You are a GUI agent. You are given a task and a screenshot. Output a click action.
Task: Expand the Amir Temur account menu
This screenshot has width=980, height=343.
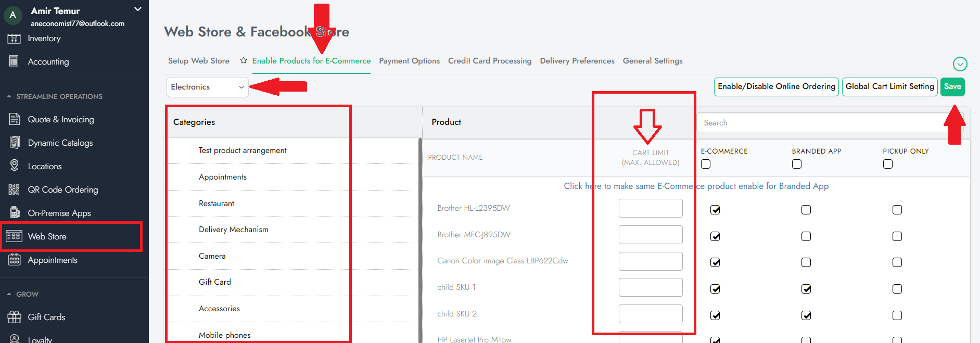[137, 9]
